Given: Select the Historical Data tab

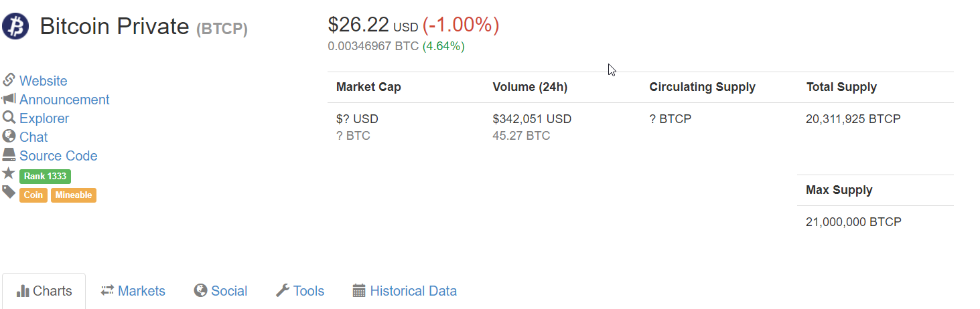Looking at the screenshot, I should (x=405, y=291).
